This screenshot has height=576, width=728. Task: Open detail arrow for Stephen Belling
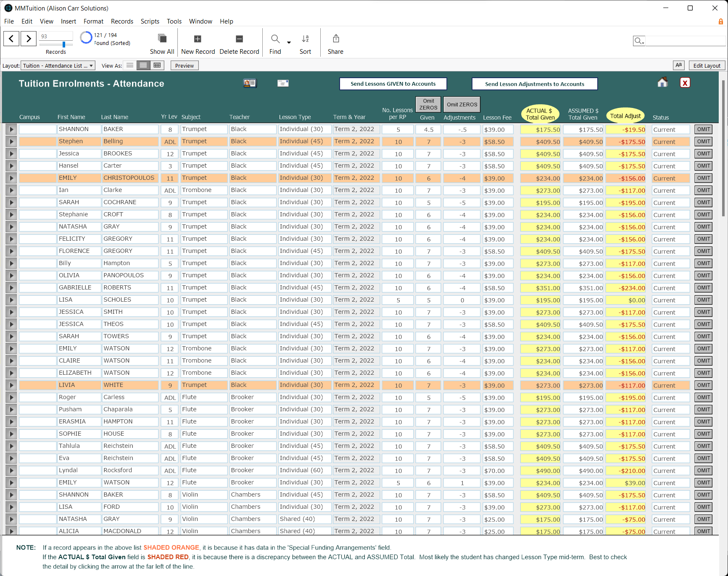click(x=11, y=142)
